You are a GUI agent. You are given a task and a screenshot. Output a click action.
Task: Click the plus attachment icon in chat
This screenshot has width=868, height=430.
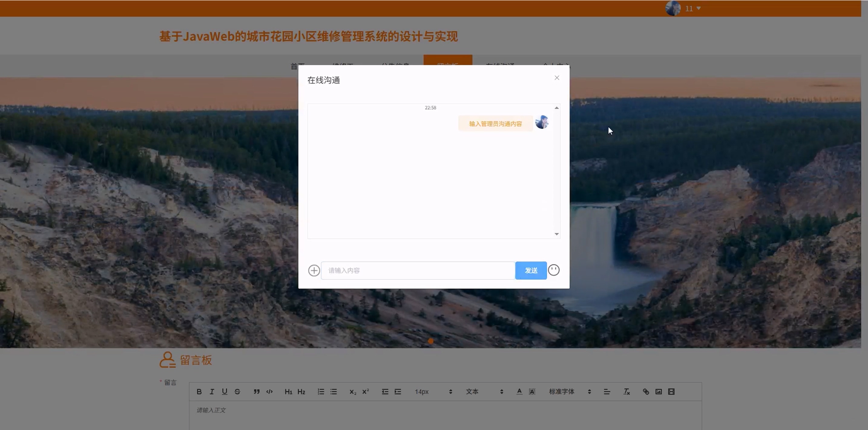[314, 270]
